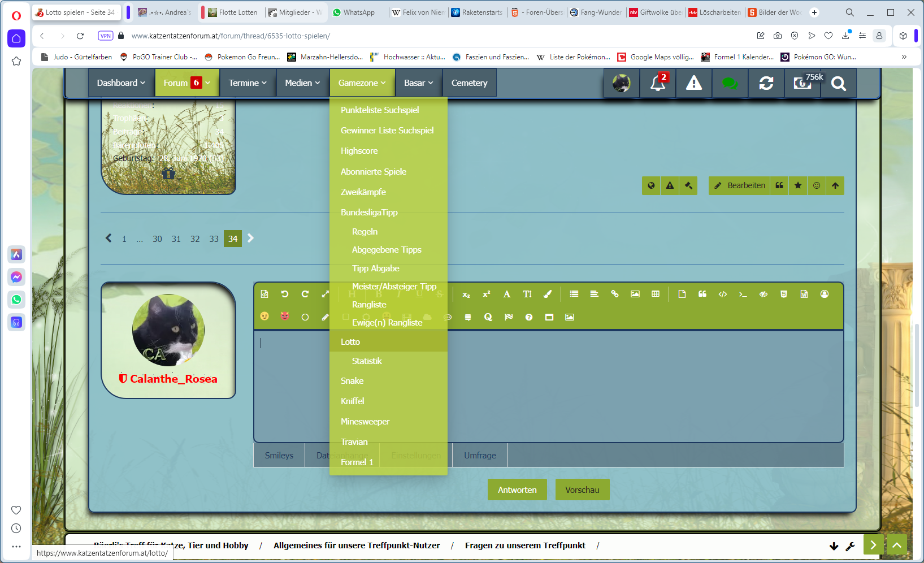Select Zweikämpfe in the Gamezone menu
Image resolution: width=924 pixels, height=563 pixels.
click(x=388, y=192)
